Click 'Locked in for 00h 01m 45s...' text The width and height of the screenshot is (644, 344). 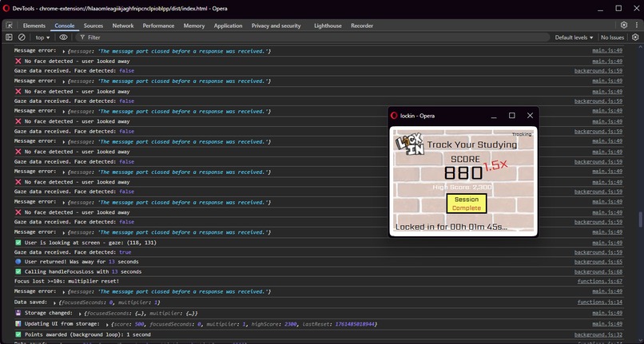451,227
